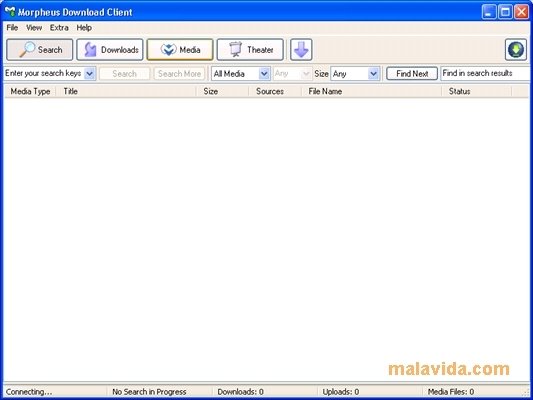The height and width of the screenshot is (400, 533).
Task: Click the Morpheus logo in title bar
Action: [x=10, y=12]
